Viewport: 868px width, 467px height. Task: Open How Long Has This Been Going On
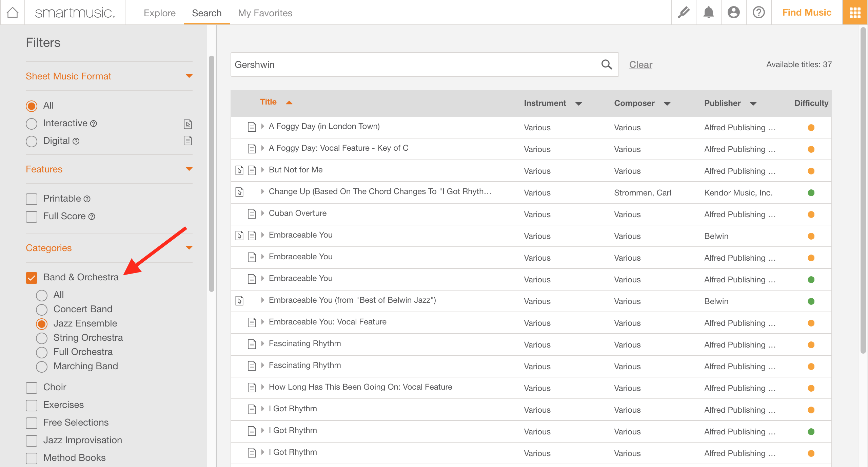tap(360, 387)
